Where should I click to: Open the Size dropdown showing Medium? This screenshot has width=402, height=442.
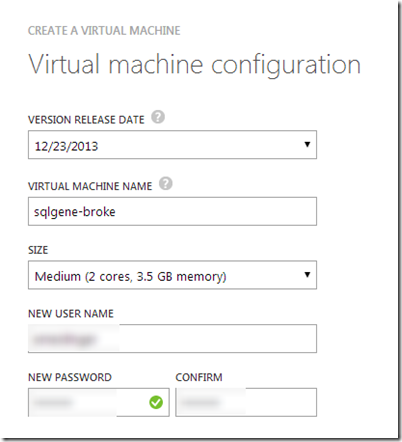pos(172,275)
